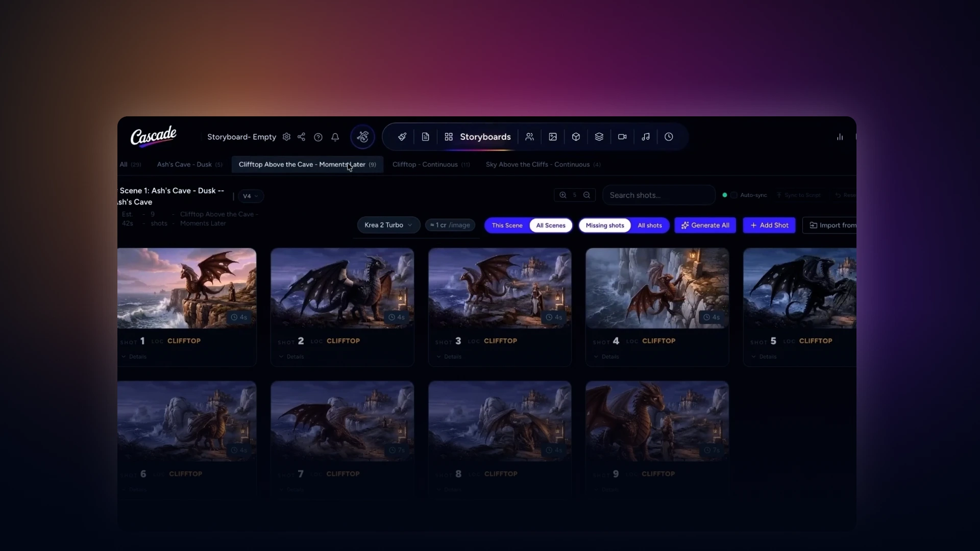Open project settings gear next to Storyboard- Empty
Image resolution: width=980 pixels, height=551 pixels.
tap(286, 137)
